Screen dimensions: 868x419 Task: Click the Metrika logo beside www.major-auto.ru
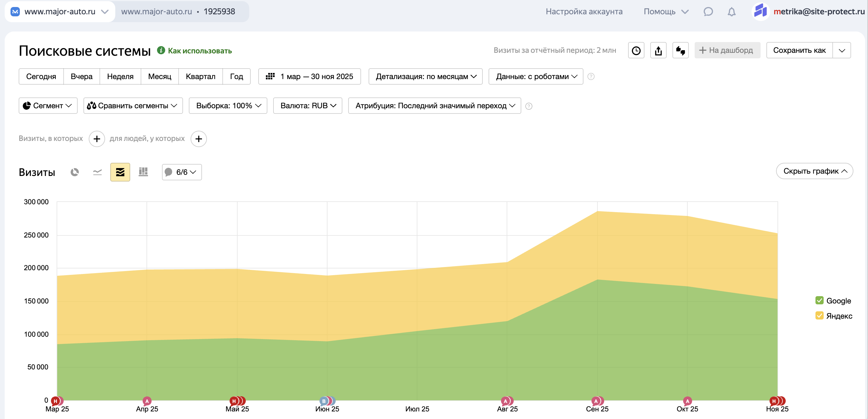tap(15, 12)
